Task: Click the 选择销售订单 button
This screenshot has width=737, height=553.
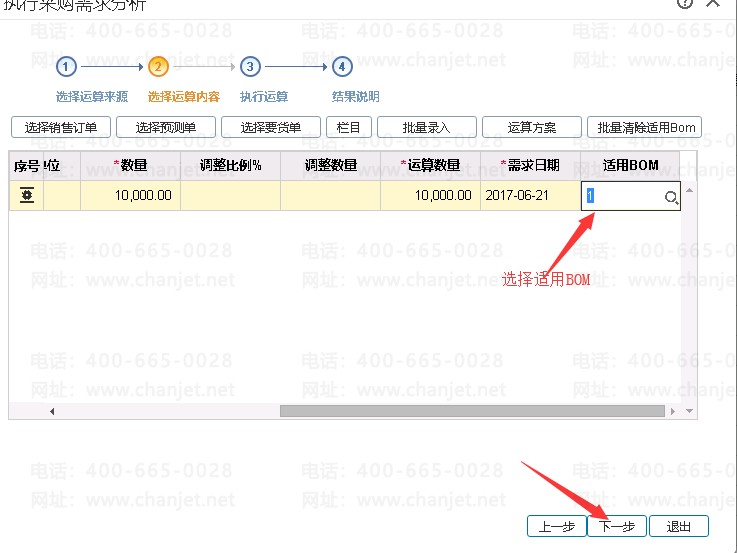Action: pos(61,127)
